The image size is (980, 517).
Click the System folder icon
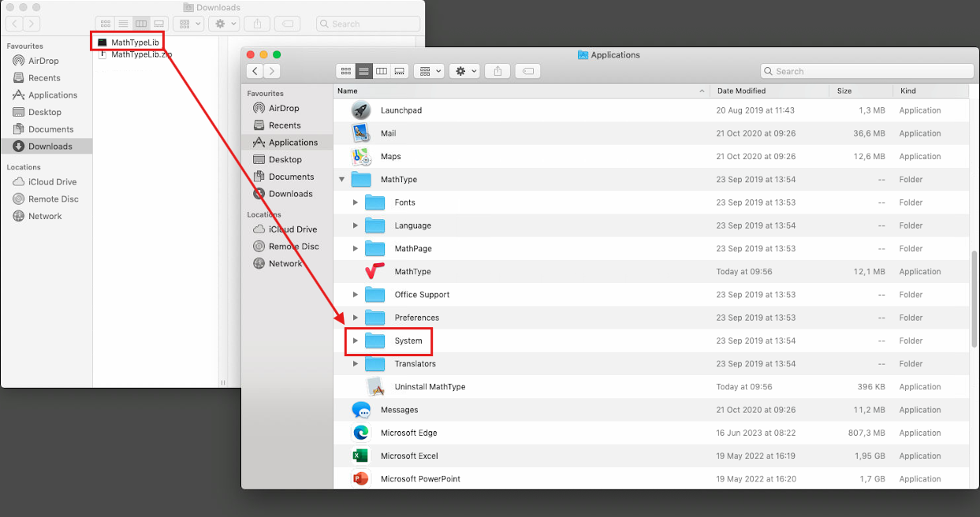click(x=375, y=340)
